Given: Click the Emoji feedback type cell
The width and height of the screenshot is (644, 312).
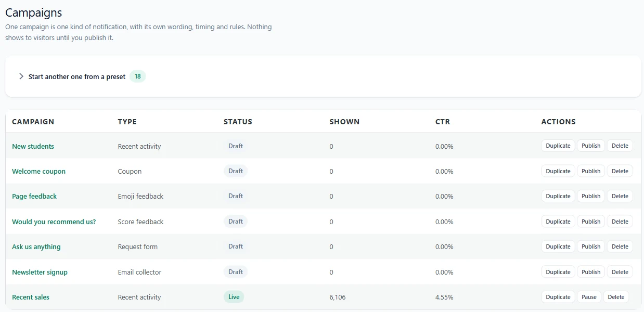Looking at the screenshot, I should point(140,196).
